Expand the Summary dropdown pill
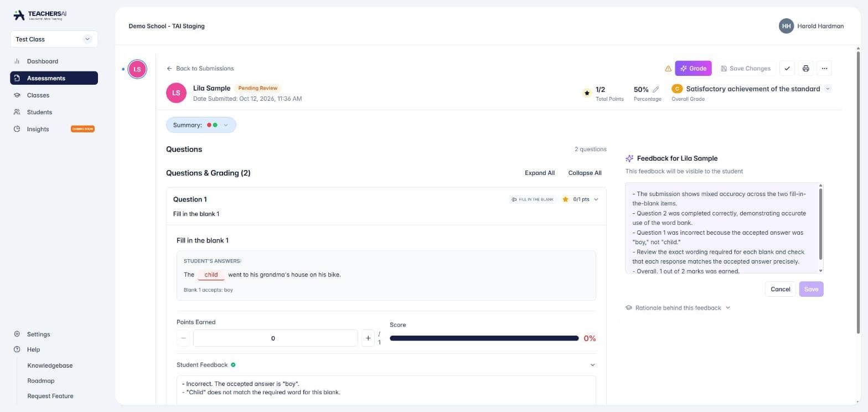The height and width of the screenshot is (412, 868). pos(201,125)
